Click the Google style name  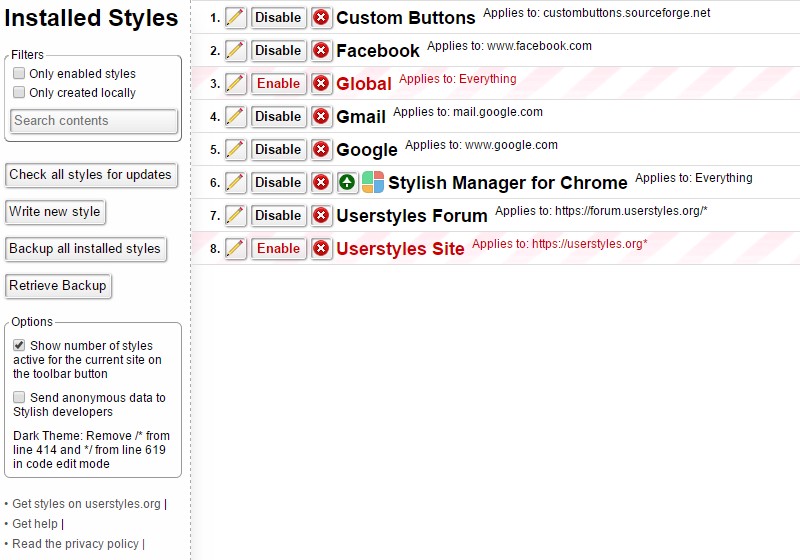pos(367,150)
